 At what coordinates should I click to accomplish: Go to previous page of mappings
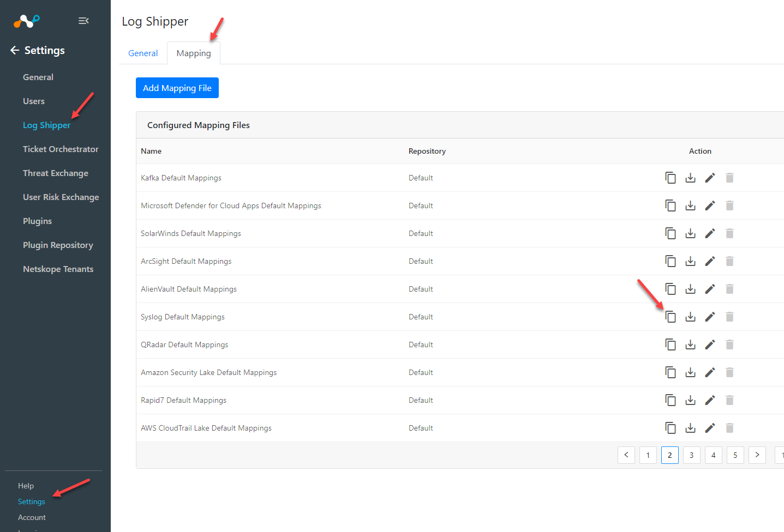(626, 455)
